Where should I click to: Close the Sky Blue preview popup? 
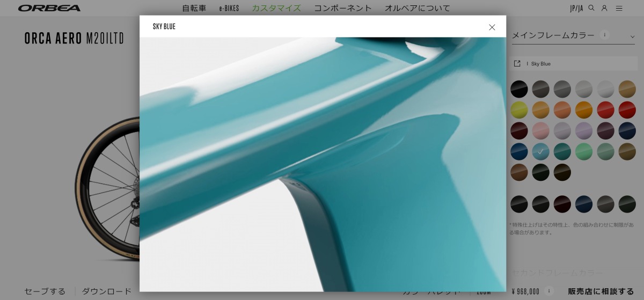[492, 27]
